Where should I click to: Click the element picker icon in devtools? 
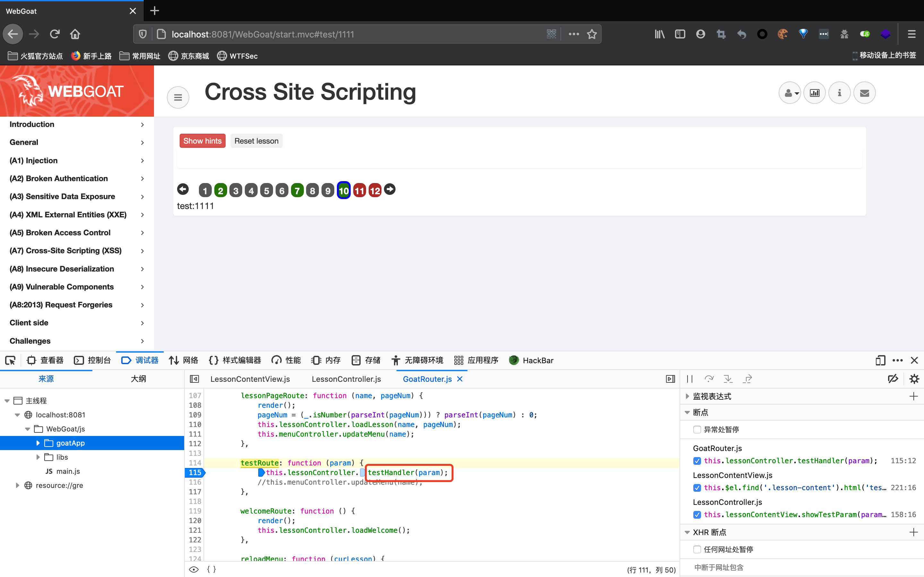point(10,360)
